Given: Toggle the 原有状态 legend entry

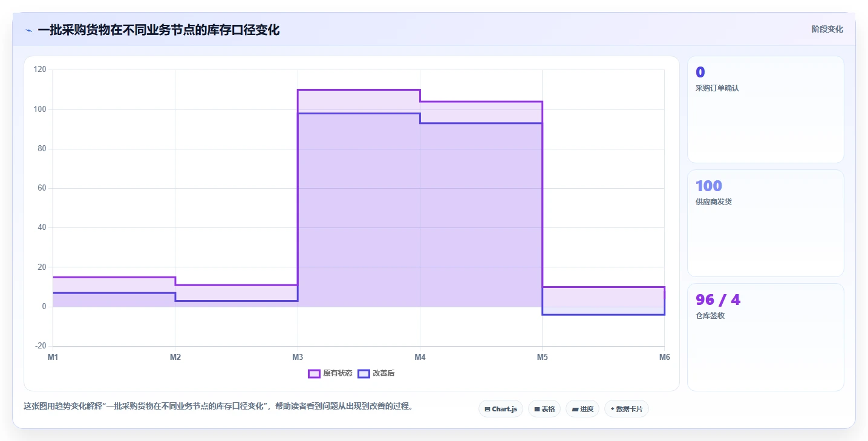Looking at the screenshot, I should click(330, 373).
